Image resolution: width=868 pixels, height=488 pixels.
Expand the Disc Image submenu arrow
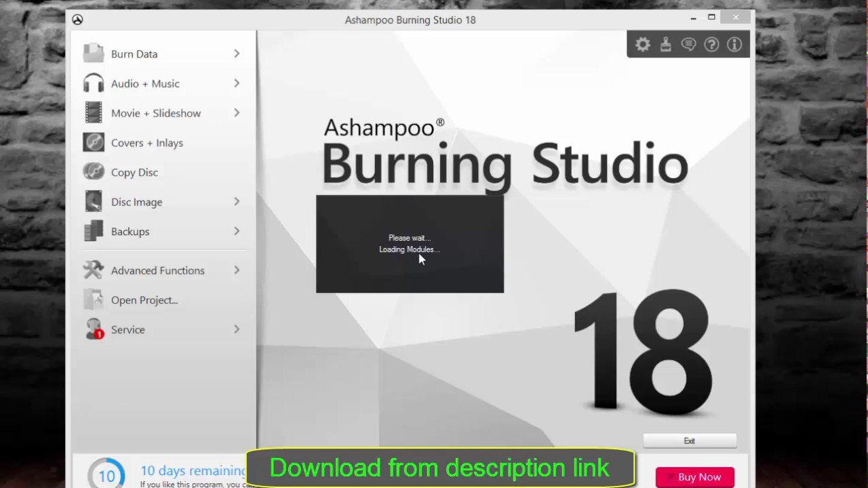point(237,201)
